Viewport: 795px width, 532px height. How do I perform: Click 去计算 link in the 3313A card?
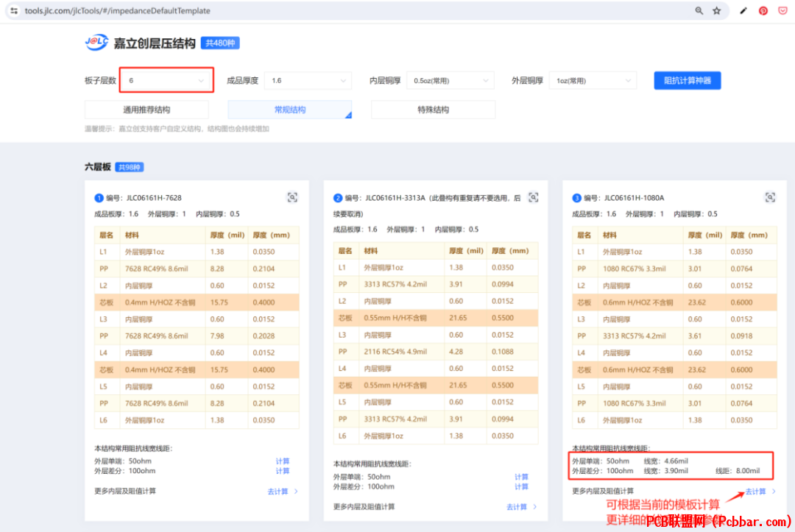click(521, 507)
